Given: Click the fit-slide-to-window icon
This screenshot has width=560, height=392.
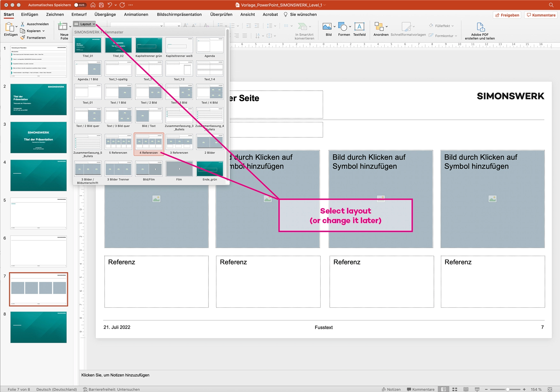Looking at the screenshot, I should [550, 389].
